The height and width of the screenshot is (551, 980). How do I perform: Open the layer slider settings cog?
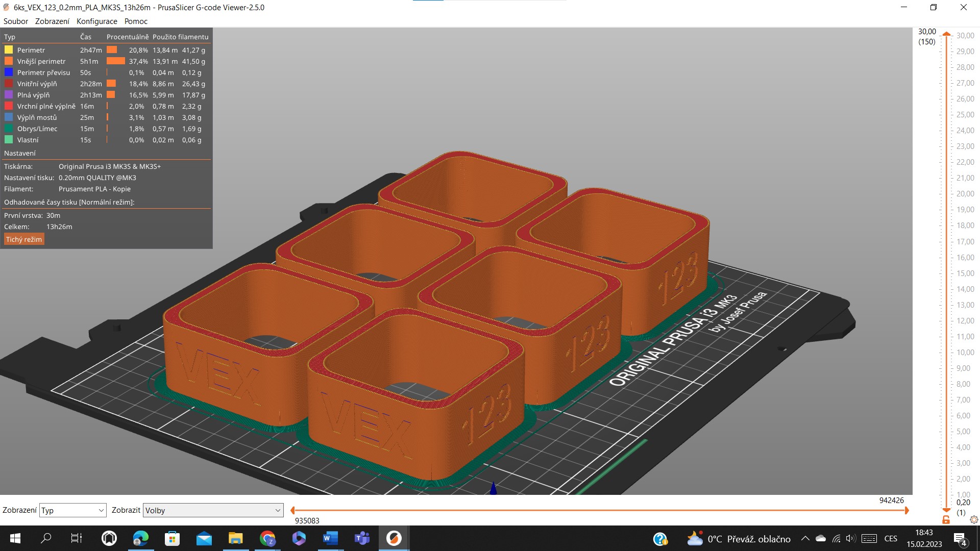974,519
